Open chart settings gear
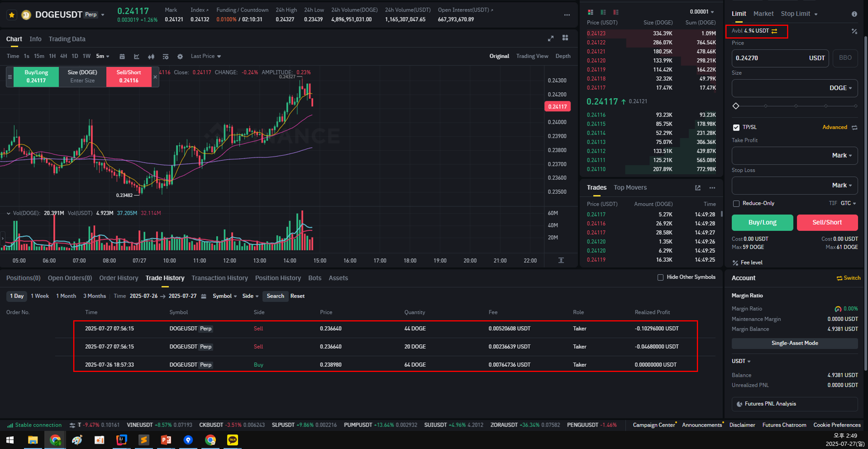 tap(180, 57)
